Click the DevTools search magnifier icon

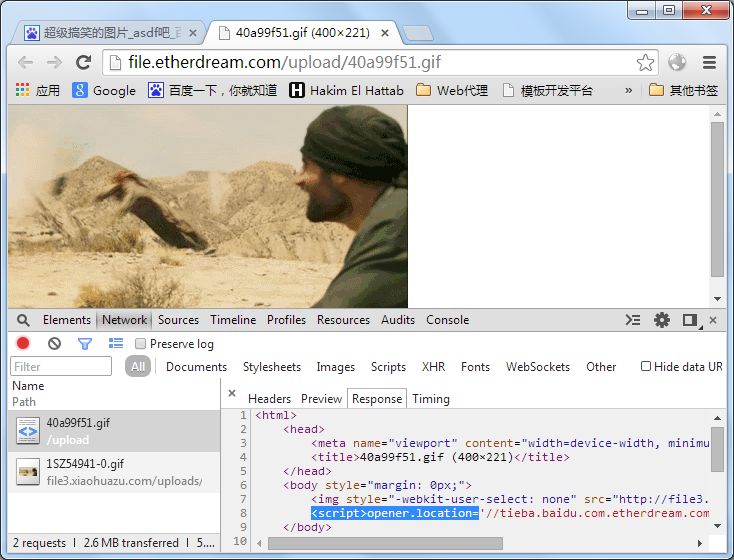[23, 320]
